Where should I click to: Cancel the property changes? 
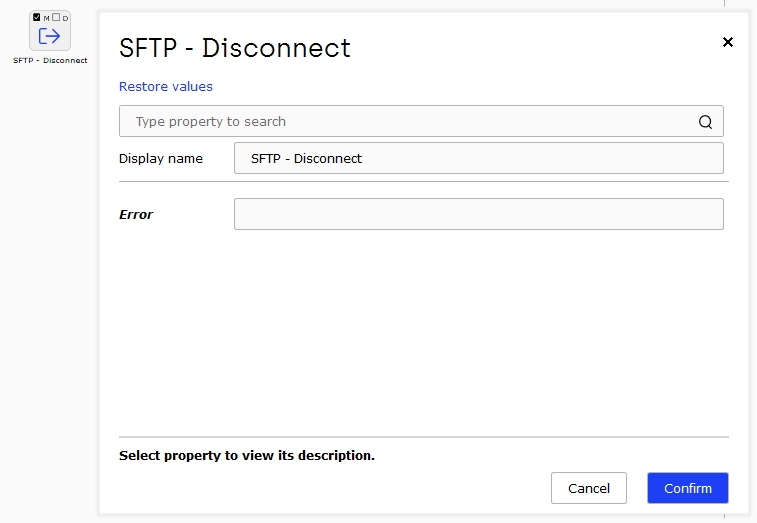coord(589,488)
